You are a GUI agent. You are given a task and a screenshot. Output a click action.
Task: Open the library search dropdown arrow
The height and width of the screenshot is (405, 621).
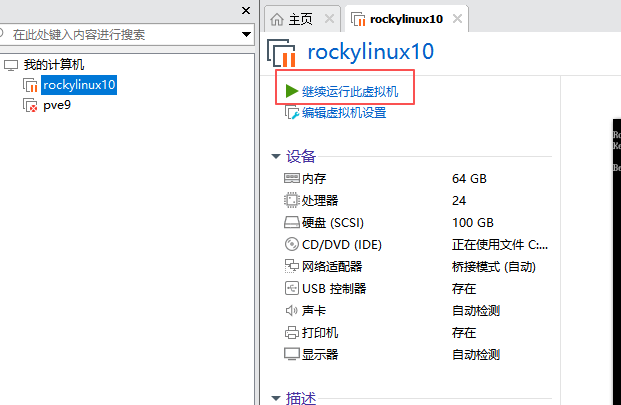246,34
